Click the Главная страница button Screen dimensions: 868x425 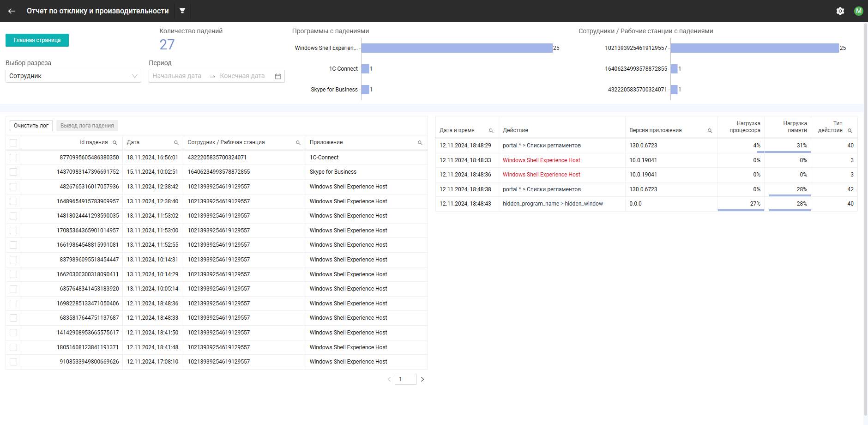coord(37,40)
